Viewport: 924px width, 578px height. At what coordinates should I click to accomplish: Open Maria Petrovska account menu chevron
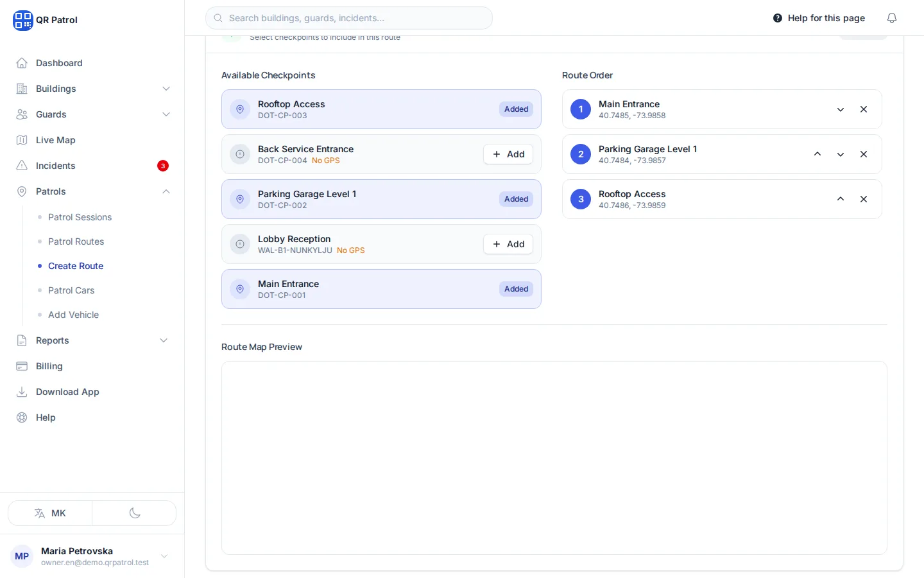(x=164, y=556)
